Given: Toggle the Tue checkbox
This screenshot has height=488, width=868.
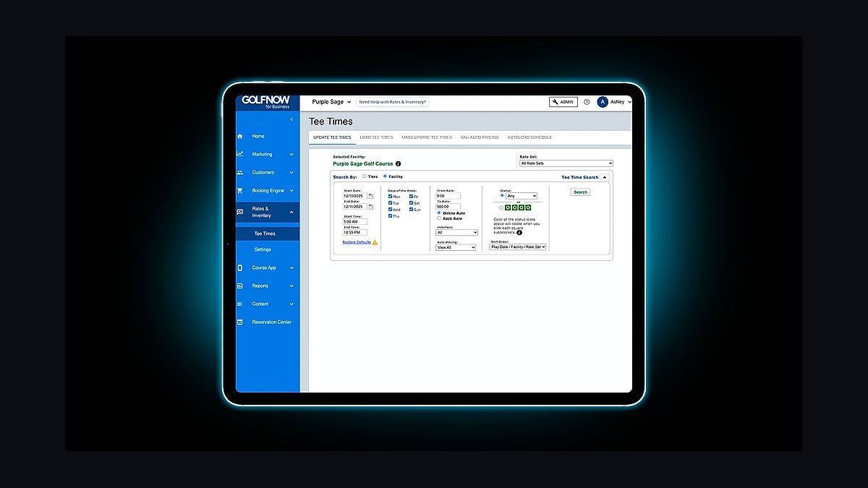Looking at the screenshot, I should pos(391,203).
